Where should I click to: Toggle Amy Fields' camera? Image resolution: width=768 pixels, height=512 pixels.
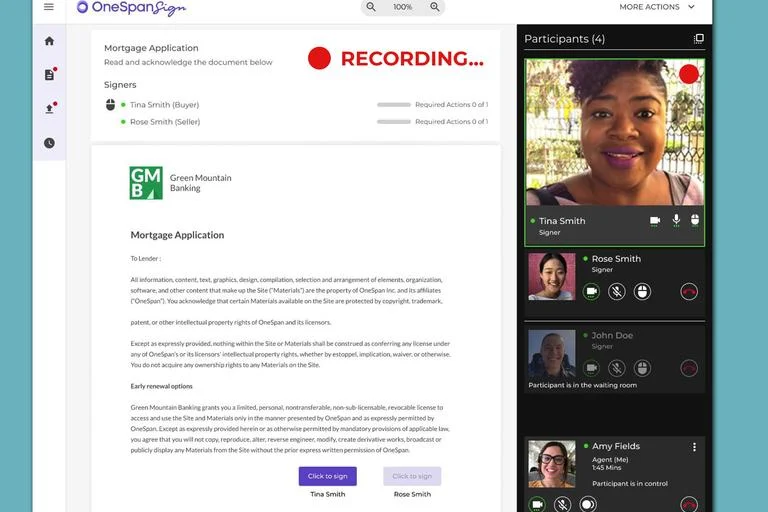coord(537,504)
